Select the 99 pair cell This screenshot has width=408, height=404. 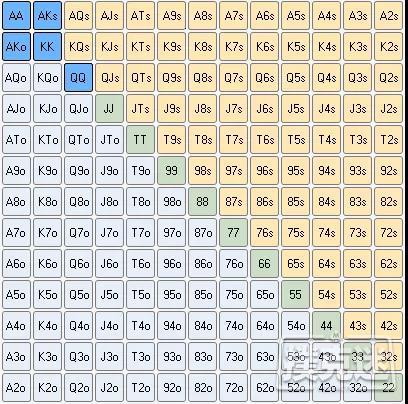click(x=172, y=171)
